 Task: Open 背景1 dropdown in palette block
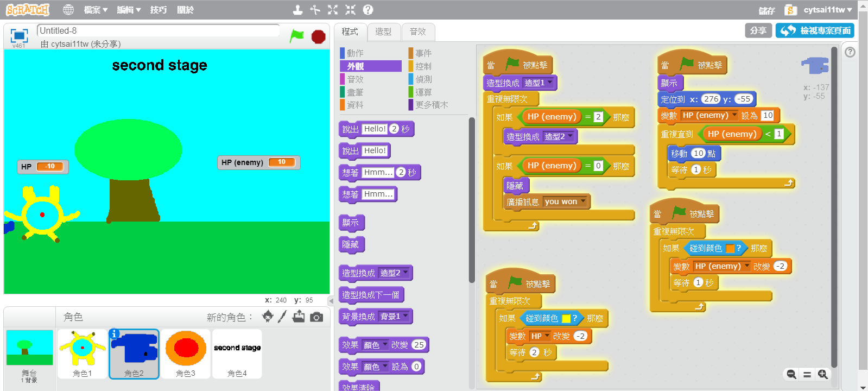pos(394,316)
